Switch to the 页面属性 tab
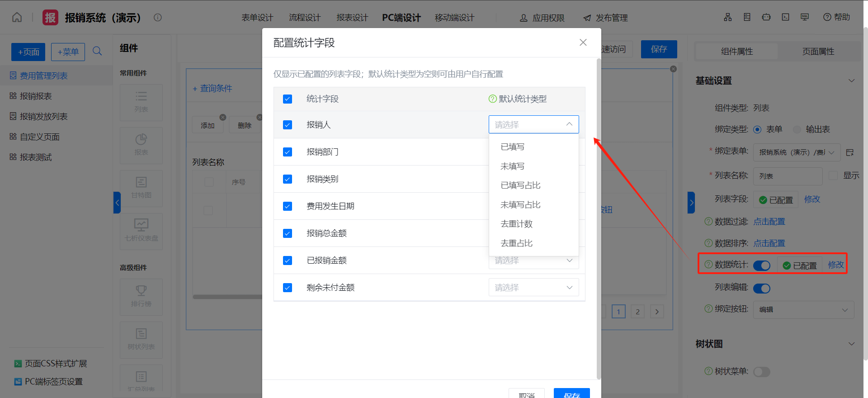This screenshot has height=398, width=868. [818, 52]
